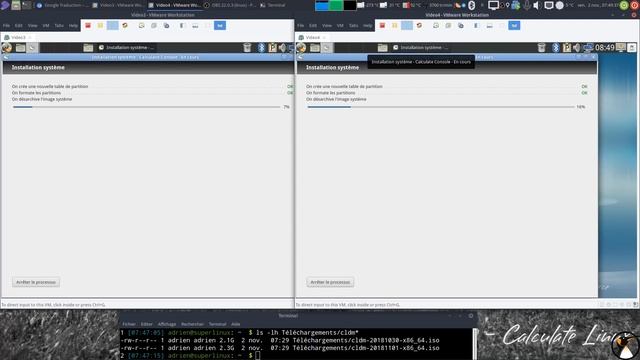Viewport: 640px width, 360px height.
Task: Open Edit menu in Video3 VMware window
Action: pyautogui.click(x=19, y=26)
